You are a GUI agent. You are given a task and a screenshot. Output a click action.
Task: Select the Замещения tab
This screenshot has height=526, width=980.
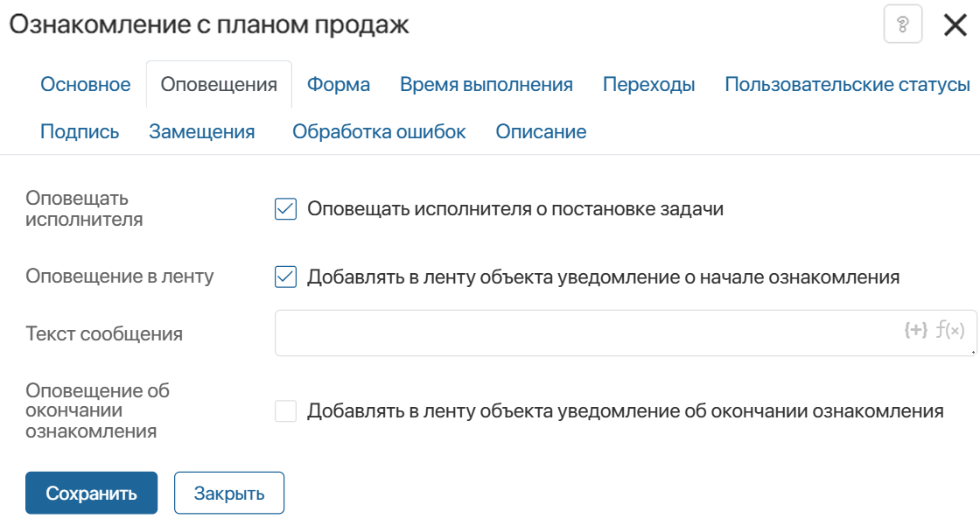coord(202,132)
